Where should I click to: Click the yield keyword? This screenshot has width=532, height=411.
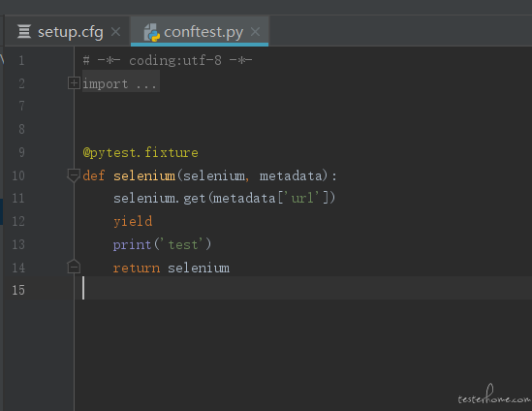(x=133, y=222)
